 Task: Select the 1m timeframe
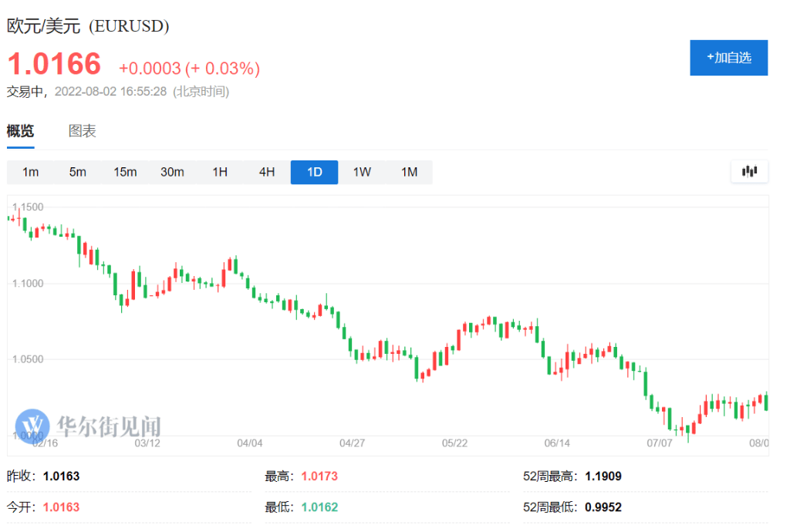(x=30, y=172)
